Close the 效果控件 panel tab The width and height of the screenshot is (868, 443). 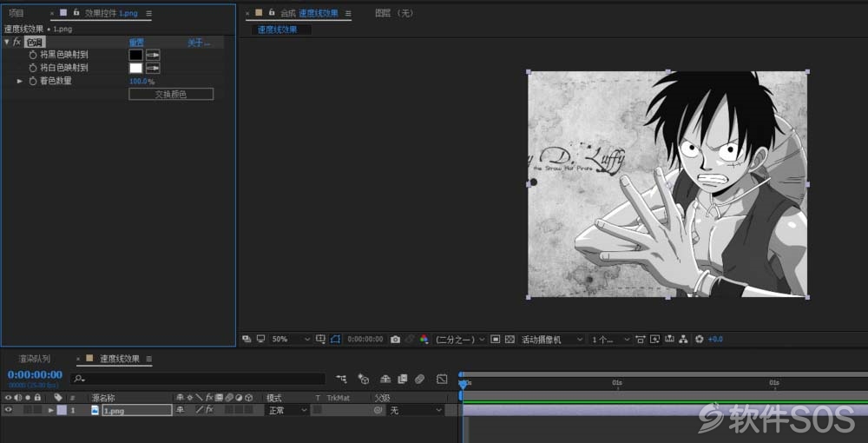pyautogui.click(x=52, y=13)
